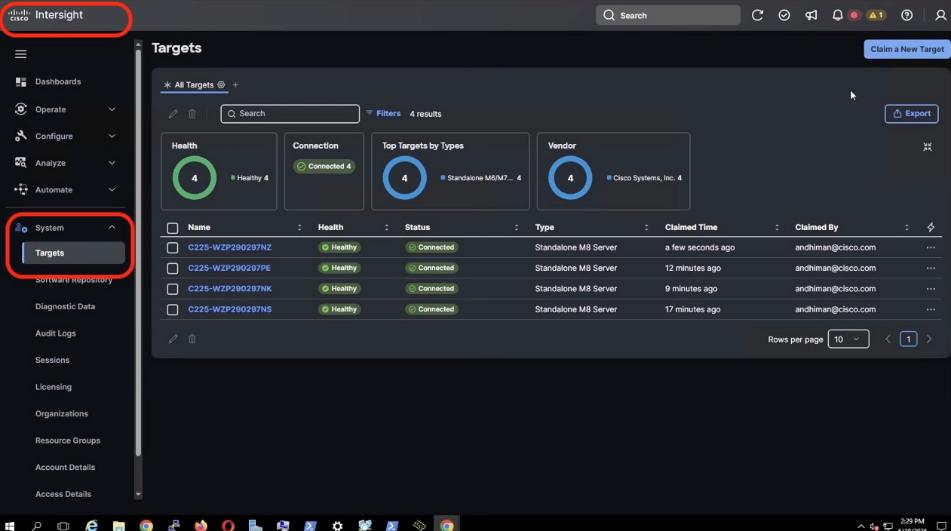Image resolution: width=951 pixels, height=531 pixels.
Task: Expand the Configure menu chevron
Action: click(112, 136)
